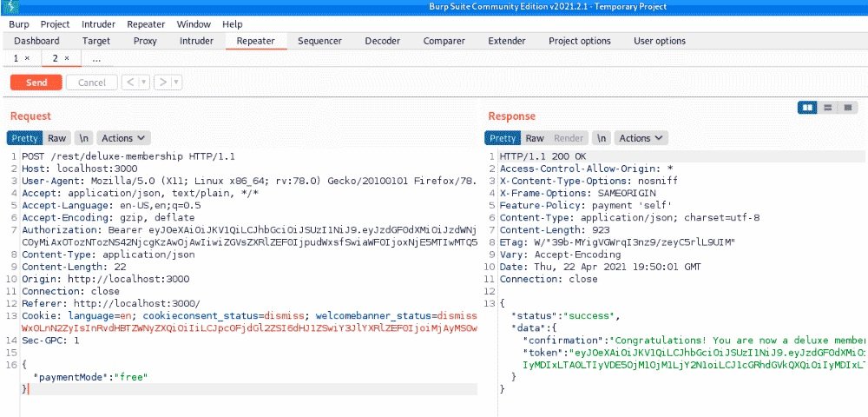Click the Burp Suite logo icon in title bar

coord(10,7)
